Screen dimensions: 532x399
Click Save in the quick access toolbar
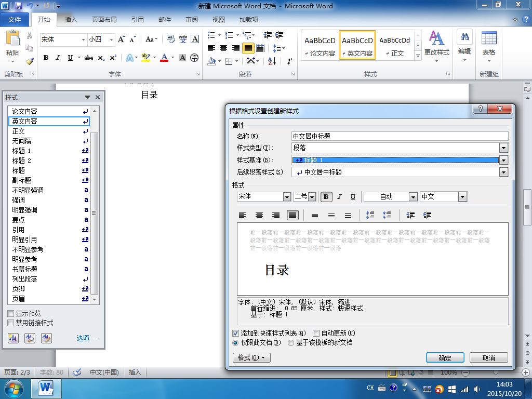coord(18,6)
